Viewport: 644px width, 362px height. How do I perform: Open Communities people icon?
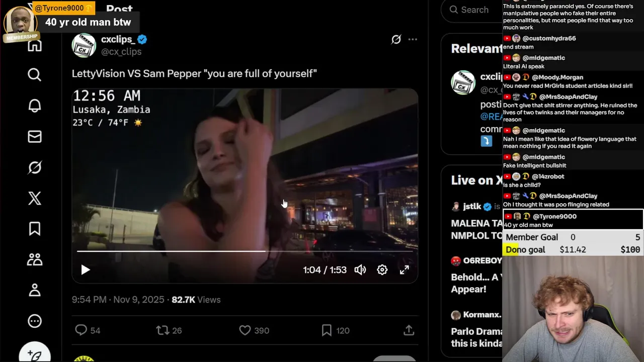point(34,259)
